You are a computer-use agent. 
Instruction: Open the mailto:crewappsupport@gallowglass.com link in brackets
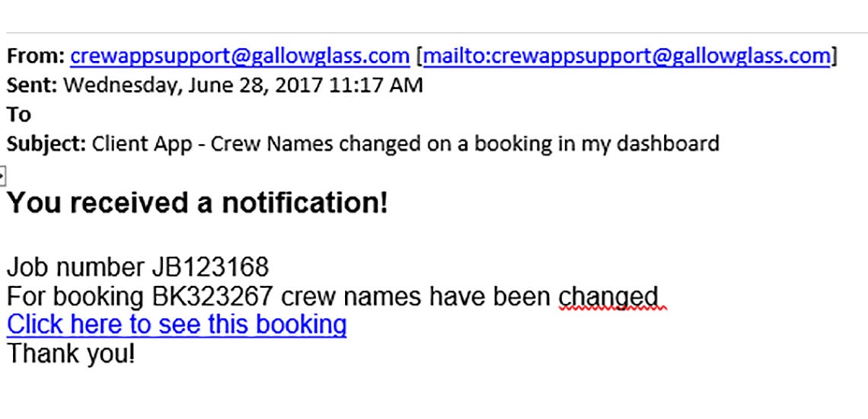coord(626,56)
